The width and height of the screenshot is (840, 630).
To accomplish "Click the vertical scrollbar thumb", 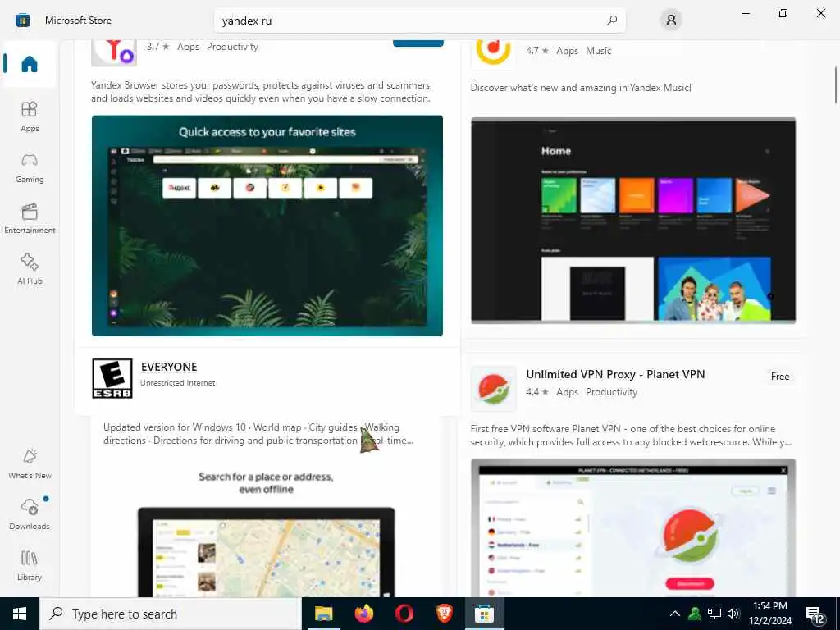I will coord(835,84).
